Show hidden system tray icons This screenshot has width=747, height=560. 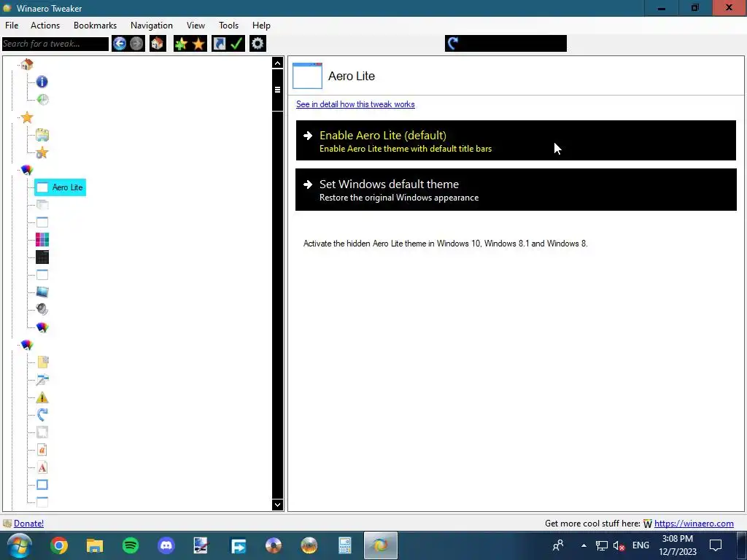pyautogui.click(x=584, y=545)
